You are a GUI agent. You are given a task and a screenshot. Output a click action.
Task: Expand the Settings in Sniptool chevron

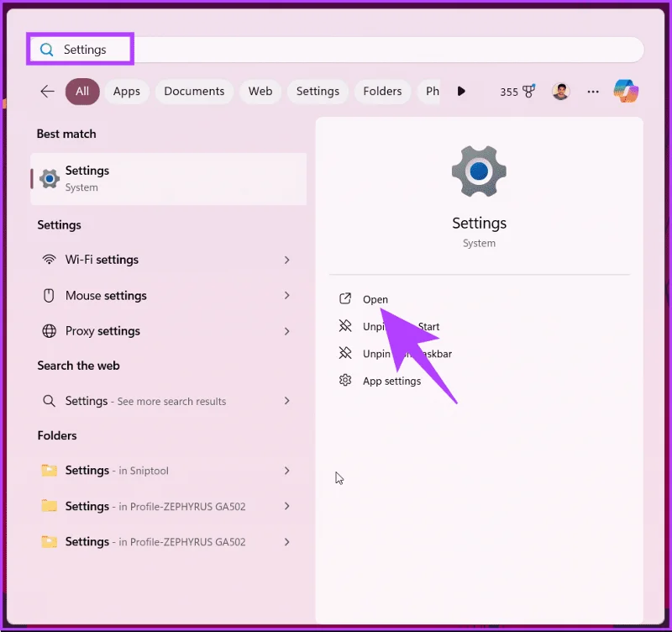click(x=286, y=471)
